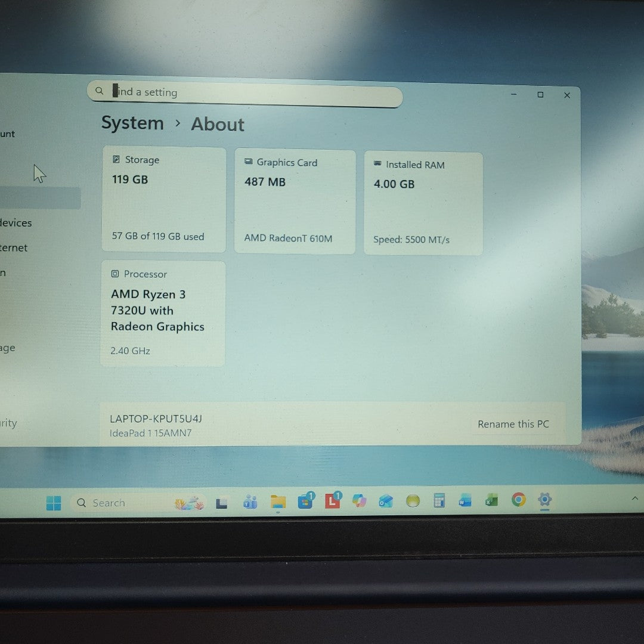Open the Windows Start menu

pos(54,503)
